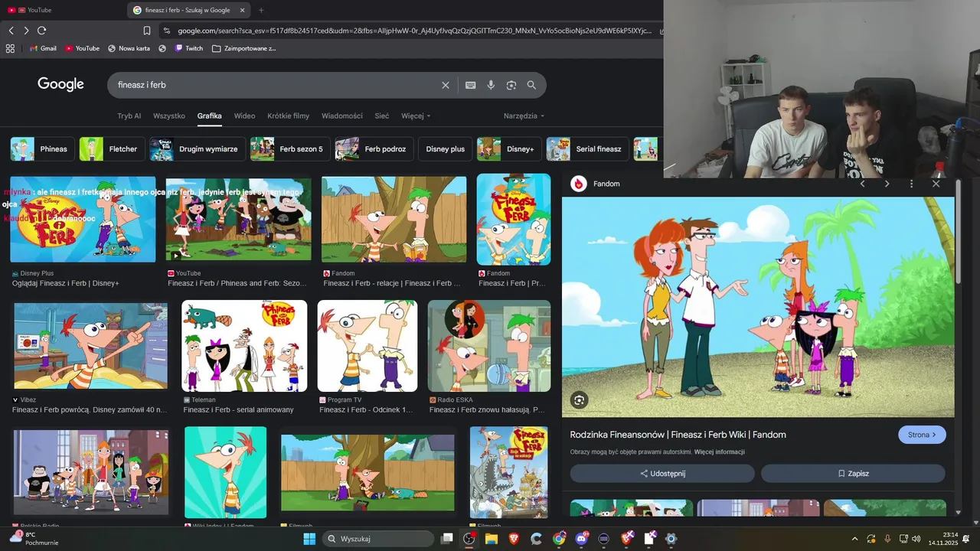This screenshot has width=980, height=551.
Task: Show hidden system tray icons
Action: (855, 539)
